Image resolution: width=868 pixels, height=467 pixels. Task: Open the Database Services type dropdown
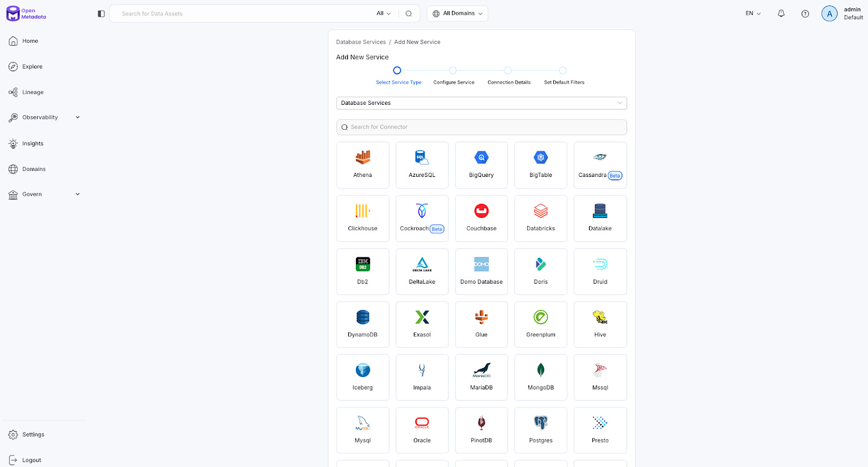tap(482, 103)
